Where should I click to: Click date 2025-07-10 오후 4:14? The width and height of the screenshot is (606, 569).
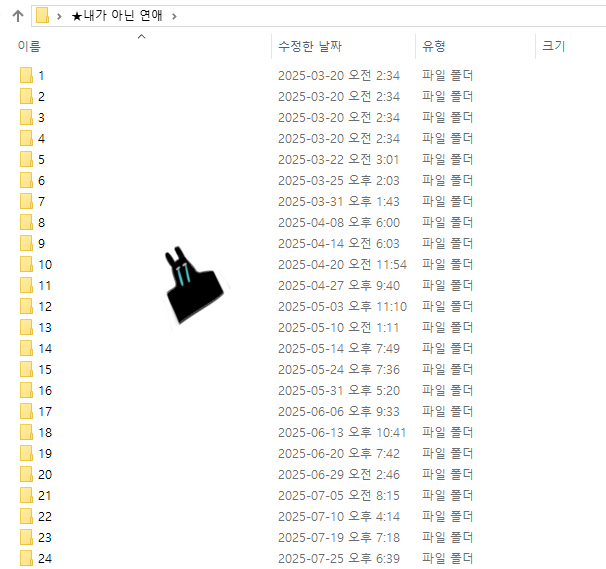pyautogui.click(x=339, y=516)
